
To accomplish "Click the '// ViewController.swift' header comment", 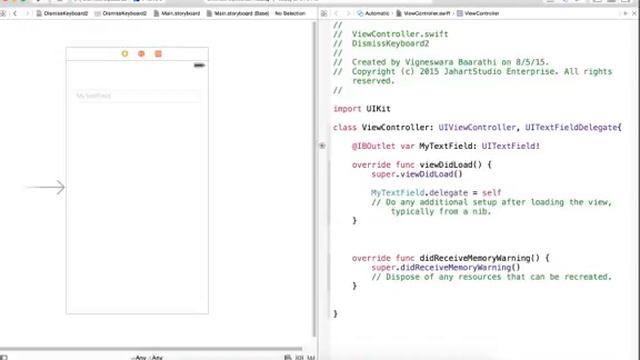I will click(391, 34).
